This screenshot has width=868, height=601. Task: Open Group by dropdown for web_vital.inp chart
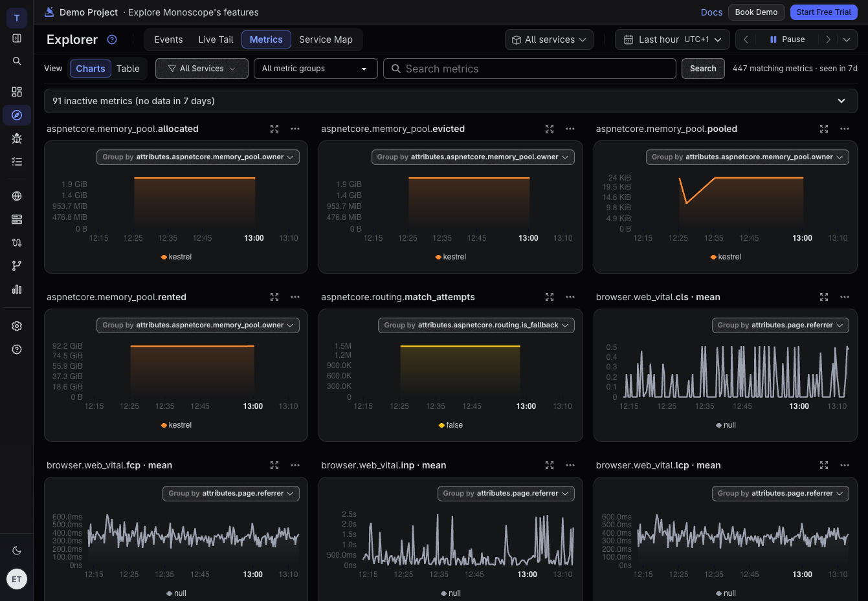pyautogui.click(x=506, y=494)
